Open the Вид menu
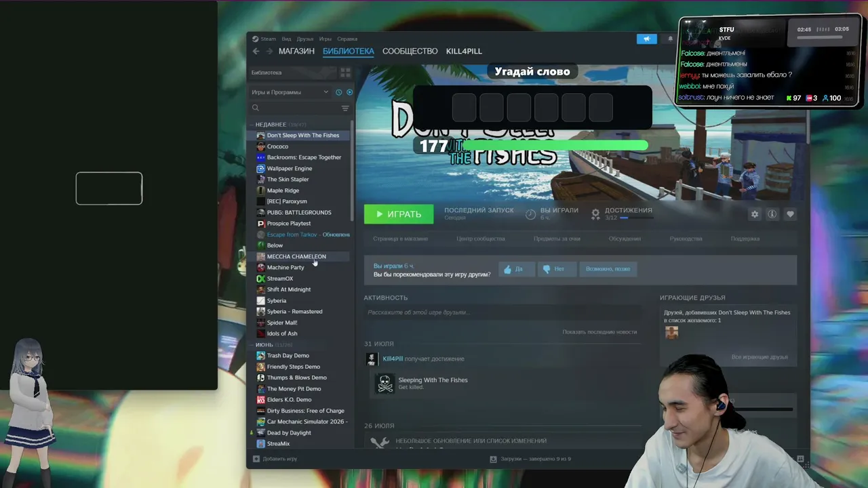Image resolution: width=868 pixels, height=488 pixels. point(286,39)
